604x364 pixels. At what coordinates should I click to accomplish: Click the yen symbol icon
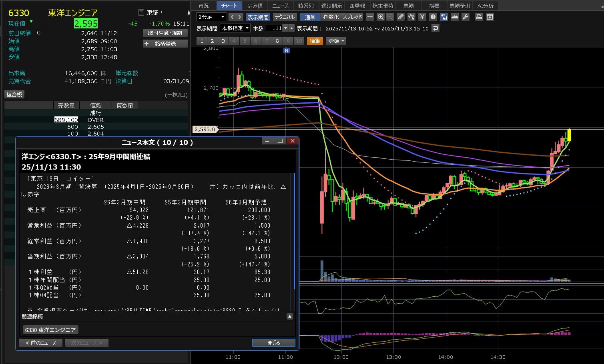(x=422, y=17)
